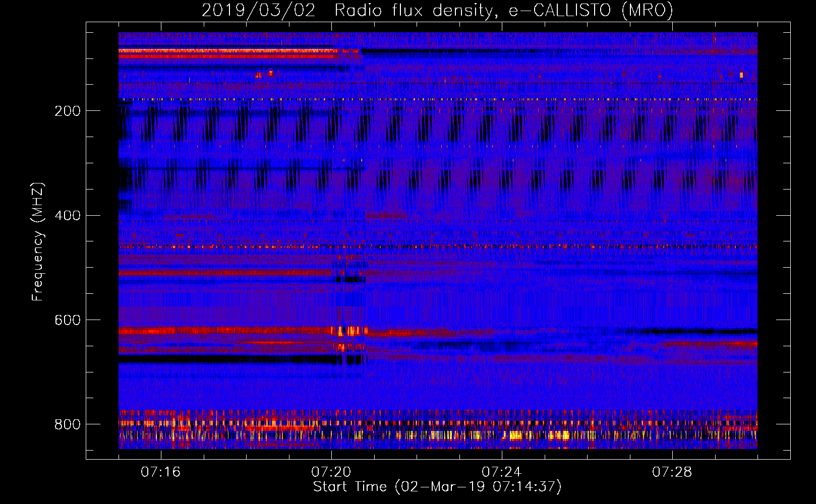816x504 pixels.
Task: Click the 'Start Time (02-Mar-19 07:14:37)' axis label
Action: pos(437,487)
